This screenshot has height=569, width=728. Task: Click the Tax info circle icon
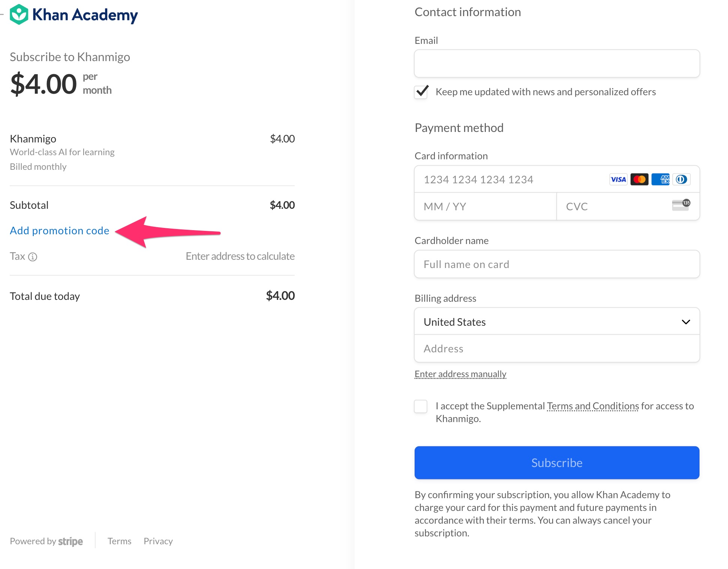point(34,256)
